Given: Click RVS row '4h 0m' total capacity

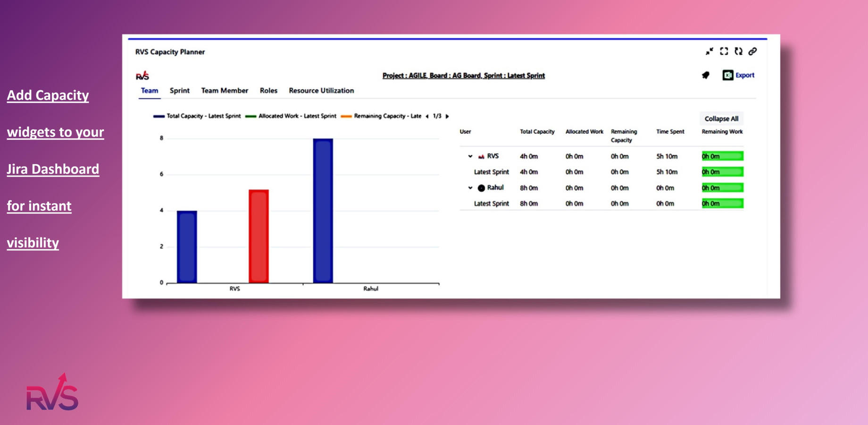Looking at the screenshot, I should point(529,156).
